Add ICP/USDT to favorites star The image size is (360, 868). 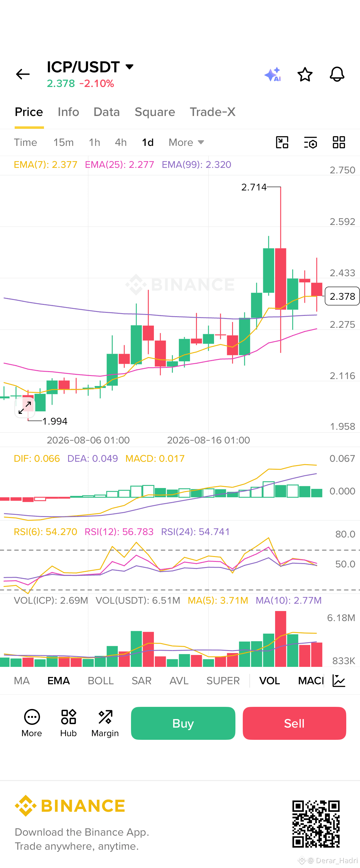click(305, 74)
